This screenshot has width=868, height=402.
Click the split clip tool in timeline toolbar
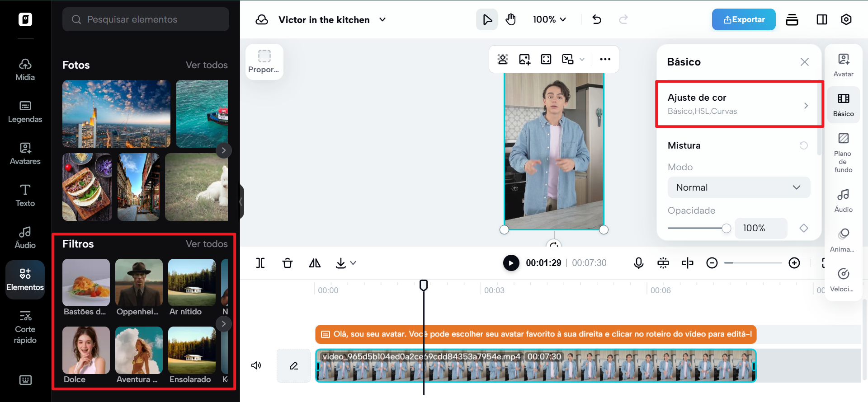[260, 263]
